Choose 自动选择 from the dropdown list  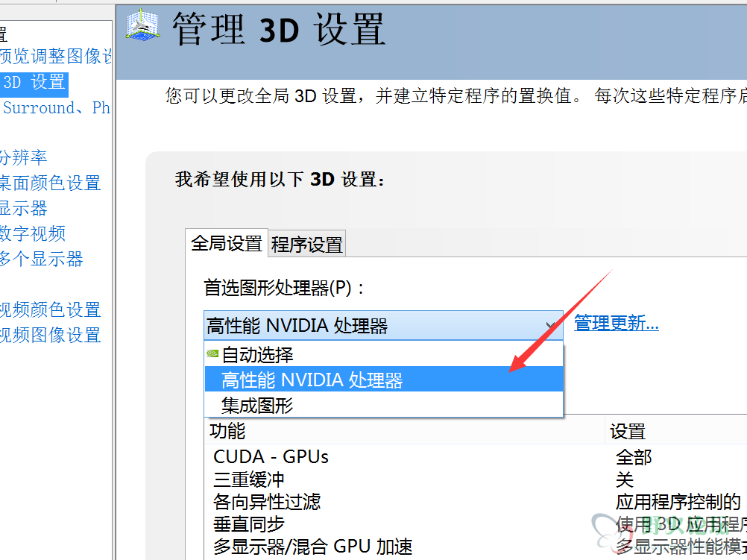(384, 355)
